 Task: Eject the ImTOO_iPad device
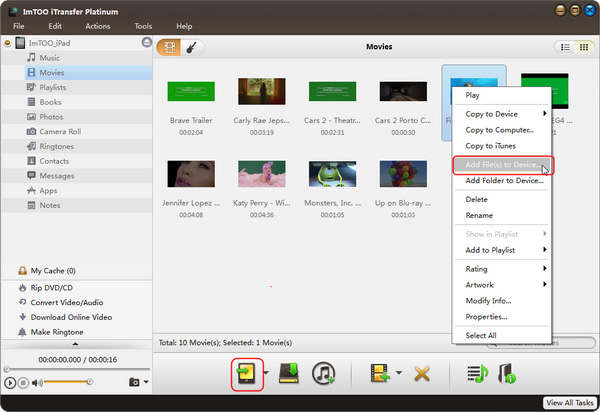pyautogui.click(x=147, y=42)
